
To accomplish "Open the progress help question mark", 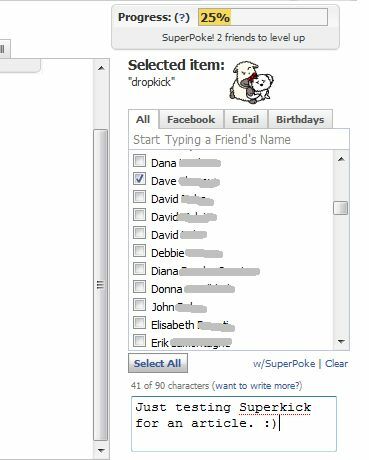I will click(x=182, y=17).
